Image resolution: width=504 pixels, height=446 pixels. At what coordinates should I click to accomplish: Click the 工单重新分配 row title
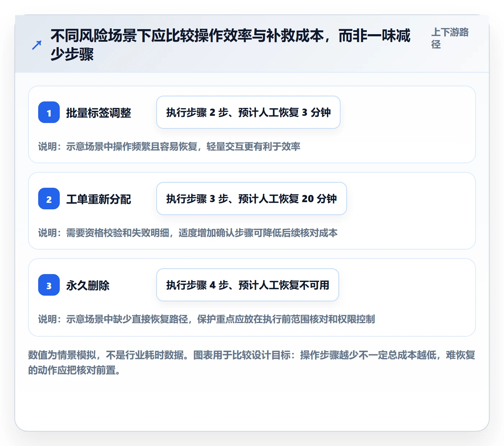tap(99, 199)
